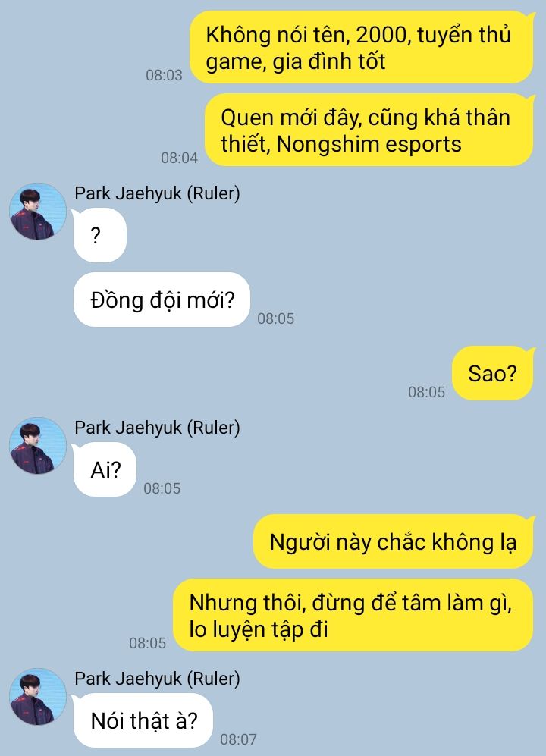Screen dimensions: 546x756
Task: Open sender name above the '?' message
Action: pyautogui.click(x=157, y=193)
